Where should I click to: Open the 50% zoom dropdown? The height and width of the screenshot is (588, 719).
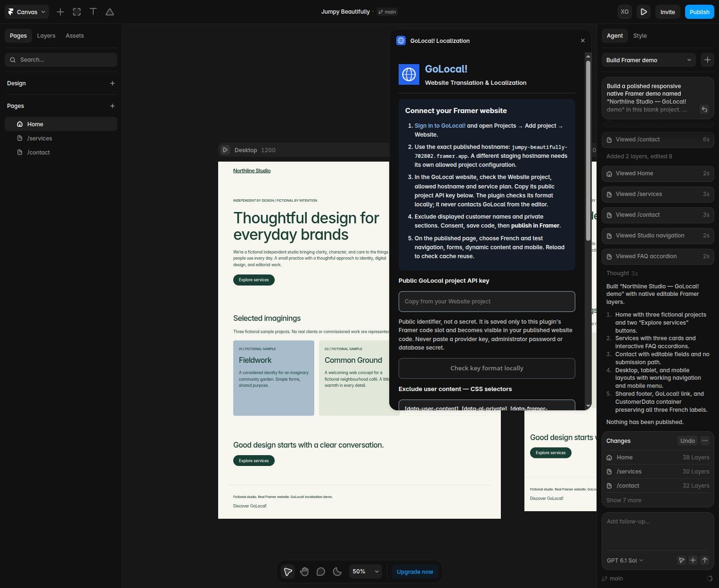pos(366,572)
